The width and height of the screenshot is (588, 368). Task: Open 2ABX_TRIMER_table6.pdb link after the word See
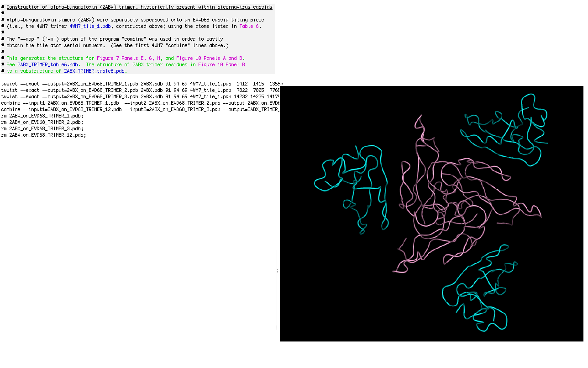pyautogui.click(x=48, y=64)
